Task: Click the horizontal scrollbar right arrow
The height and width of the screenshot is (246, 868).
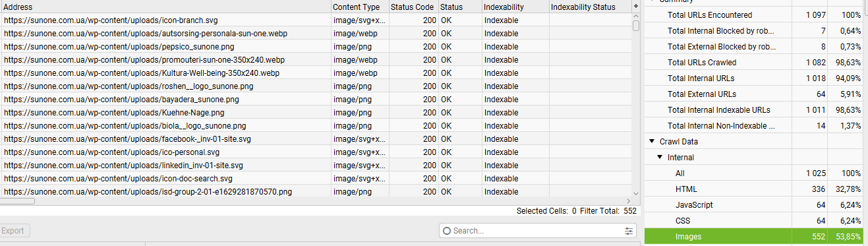Action: [627, 201]
